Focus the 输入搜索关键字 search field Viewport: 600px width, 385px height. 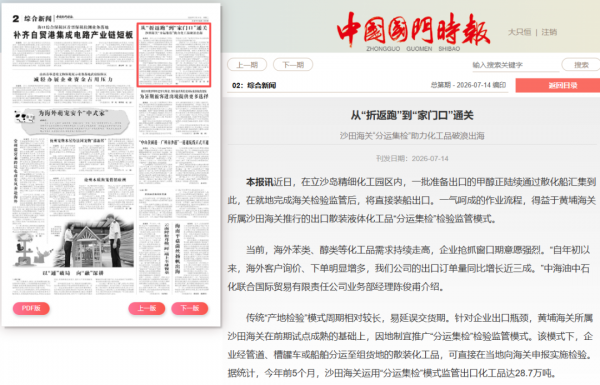515,65
